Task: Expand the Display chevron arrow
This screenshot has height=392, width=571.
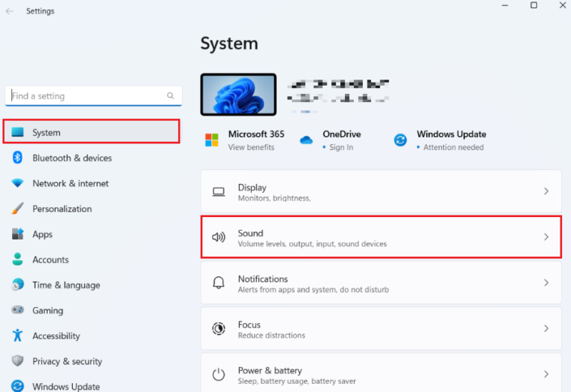Action: 546,191
